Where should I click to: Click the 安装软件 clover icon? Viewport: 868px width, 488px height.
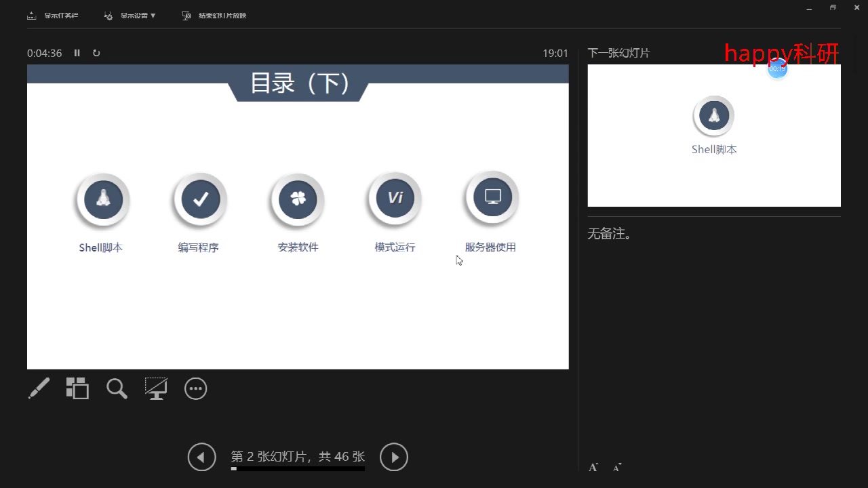click(297, 199)
